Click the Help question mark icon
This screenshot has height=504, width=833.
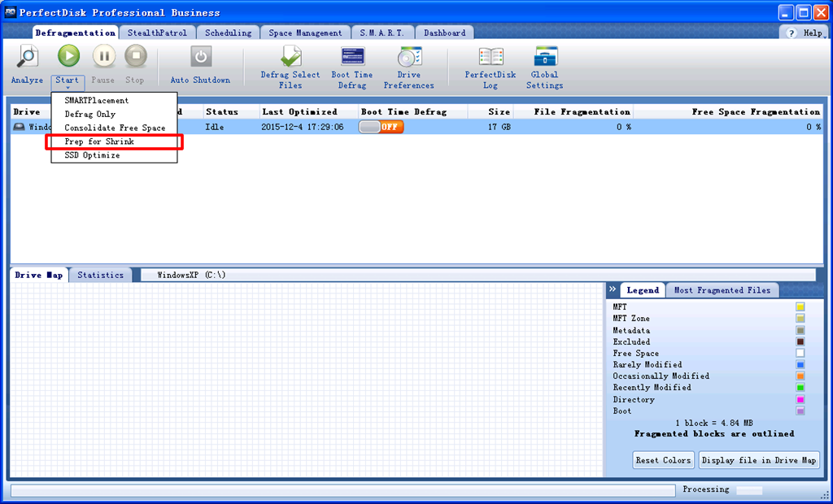tap(792, 33)
